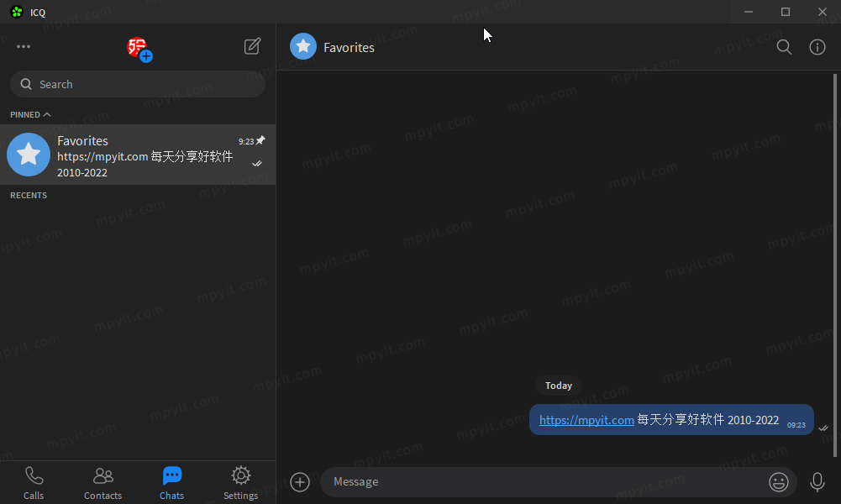
Task: Record a voice message with microphone
Action: 817,482
